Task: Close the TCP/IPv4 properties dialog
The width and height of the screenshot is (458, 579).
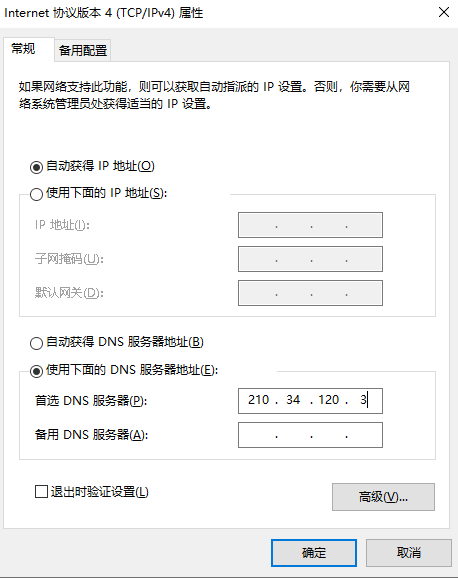Action: point(444,13)
